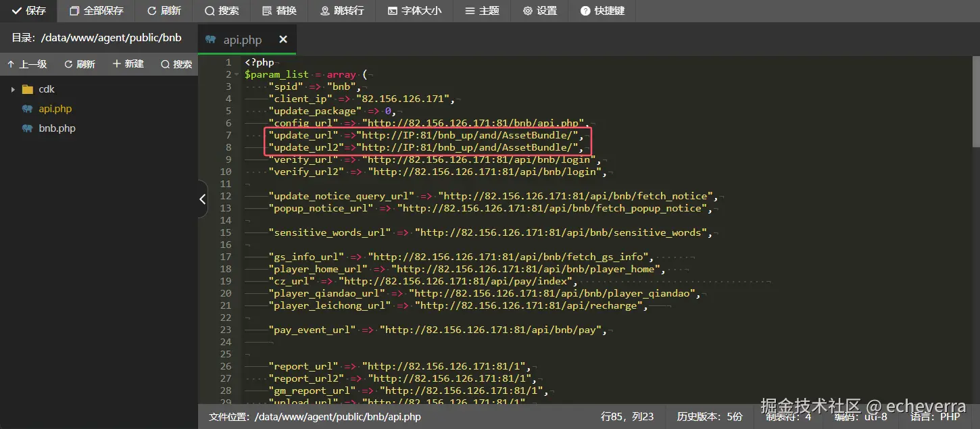The width and height of the screenshot is (980, 429).
Task: Close the api.php editor tab
Action: [x=283, y=40]
